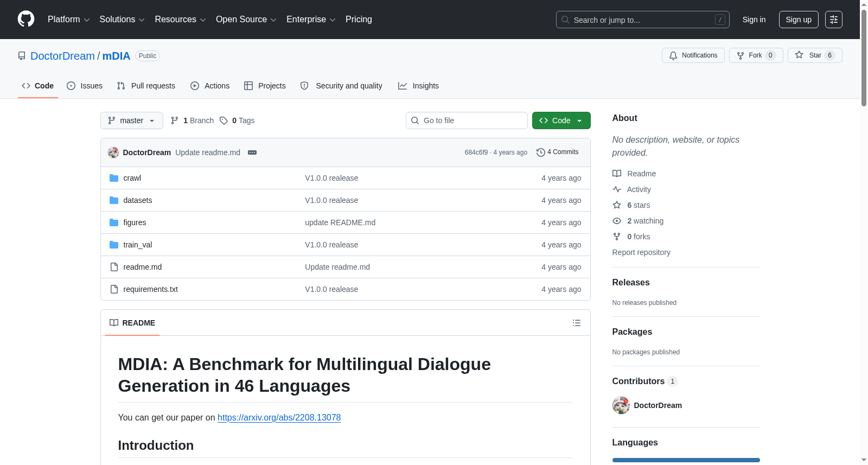868x465 pixels.
Task: Select the Code repository tab
Action: [x=38, y=86]
